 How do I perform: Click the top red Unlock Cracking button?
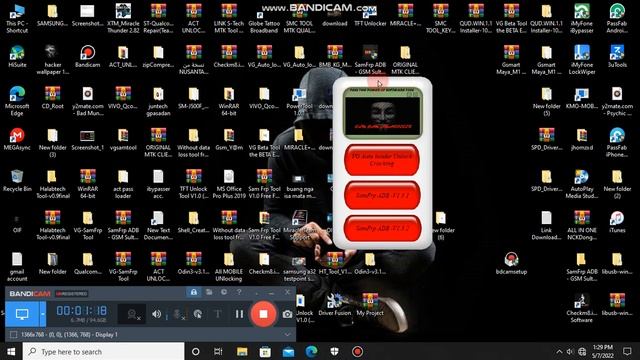(382, 160)
